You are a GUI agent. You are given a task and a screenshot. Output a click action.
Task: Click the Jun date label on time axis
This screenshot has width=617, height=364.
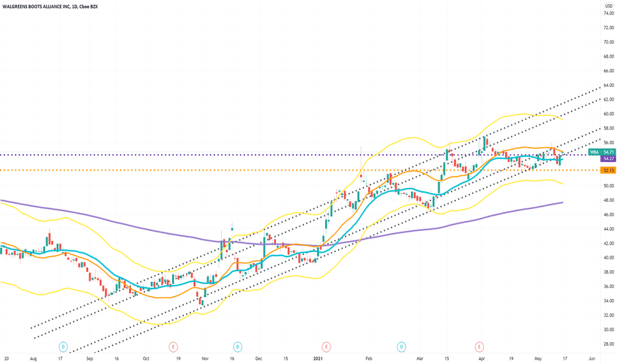[x=592, y=359]
